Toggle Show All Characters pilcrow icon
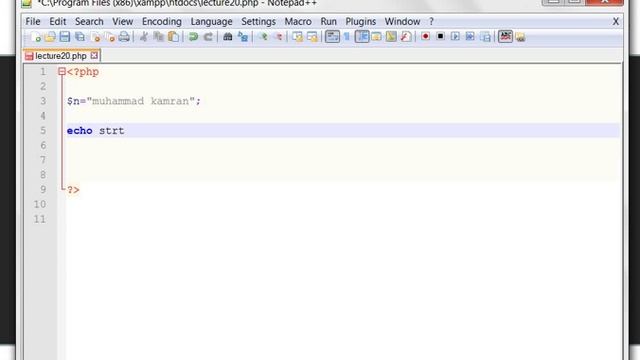640x360 pixels. click(x=347, y=37)
